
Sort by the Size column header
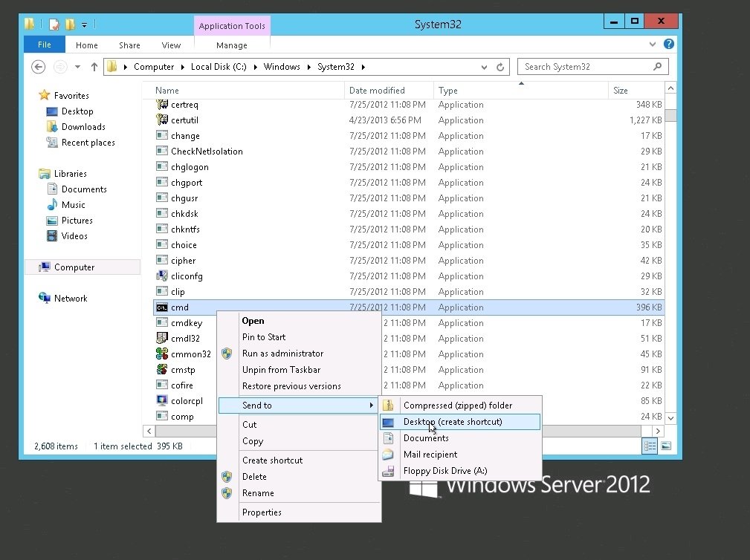click(636, 91)
